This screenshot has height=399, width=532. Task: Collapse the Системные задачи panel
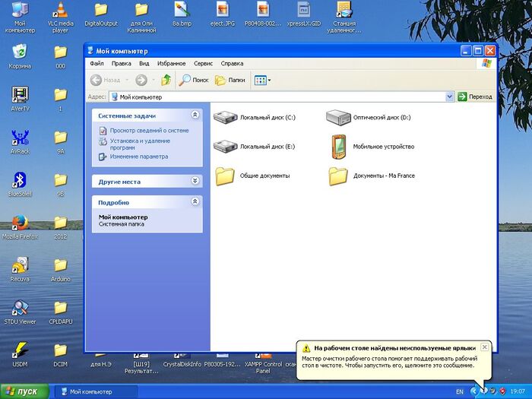(x=195, y=116)
